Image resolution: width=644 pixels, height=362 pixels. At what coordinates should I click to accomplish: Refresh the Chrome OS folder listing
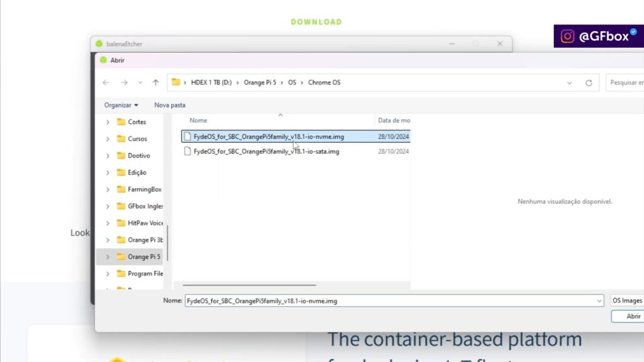point(589,83)
